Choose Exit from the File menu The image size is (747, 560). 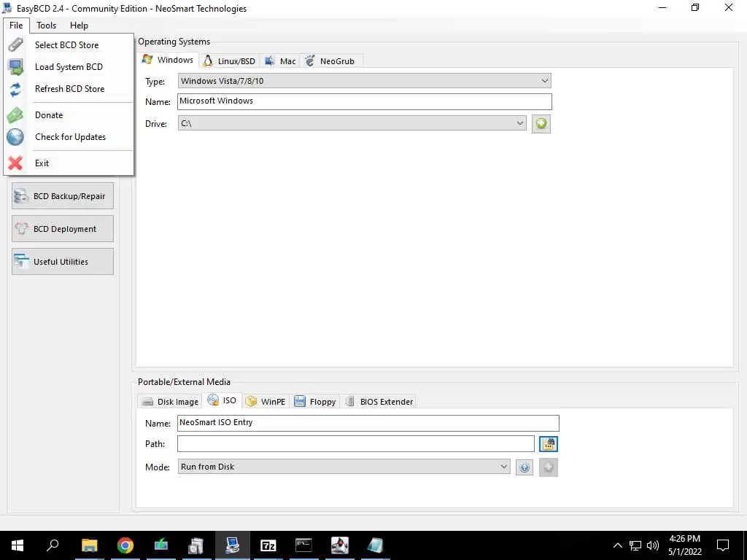[x=69, y=163]
